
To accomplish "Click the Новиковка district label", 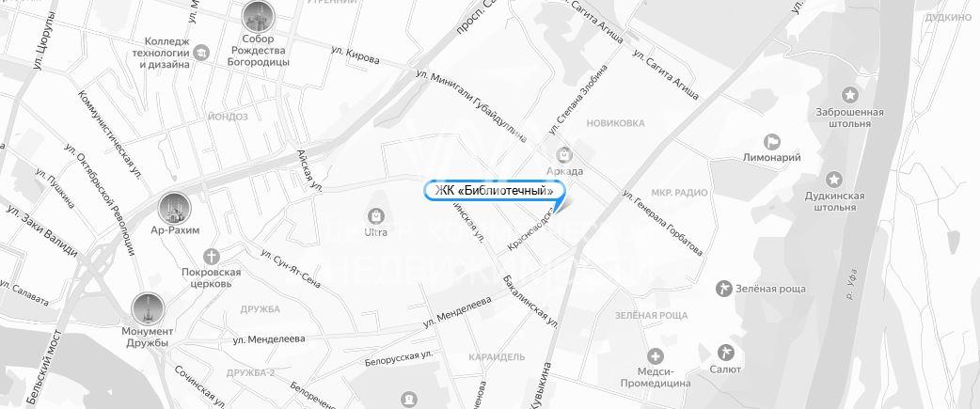I will 615,123.
